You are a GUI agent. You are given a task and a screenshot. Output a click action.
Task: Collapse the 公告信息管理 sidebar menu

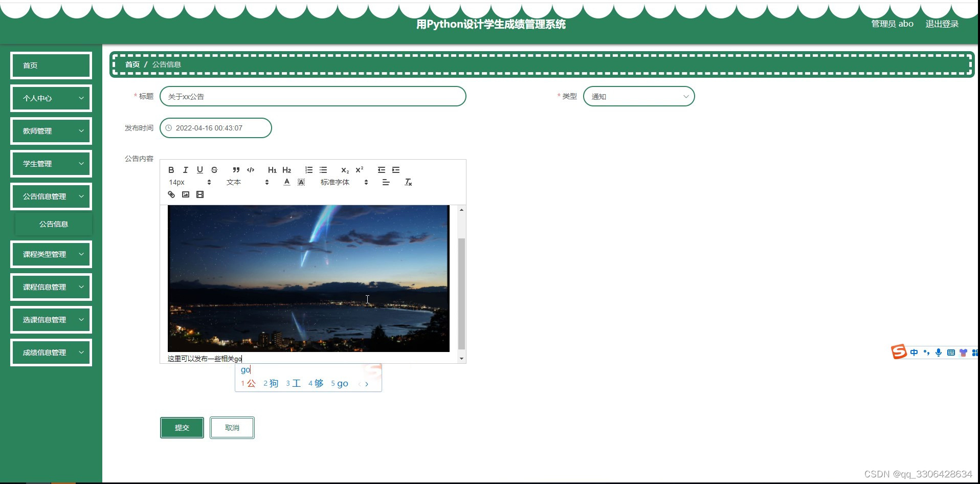51,196
